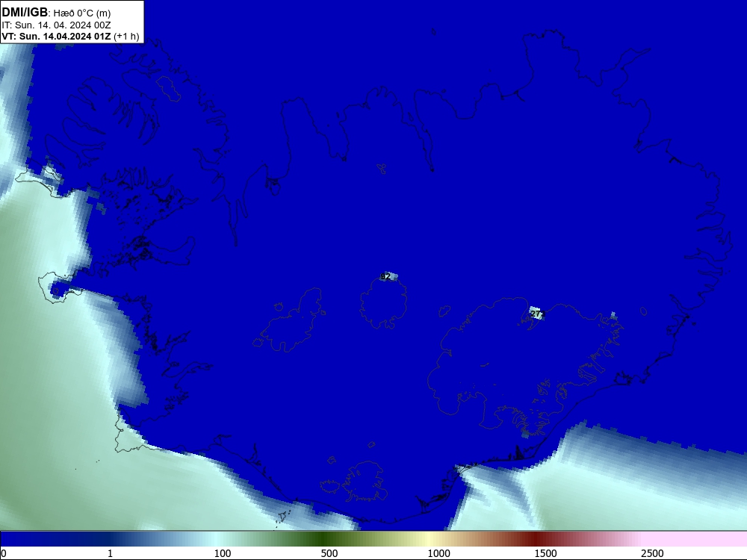The image size is (747, 560).
Task: Select the 'IT: Sun. 14. 04. 2024 00Z' line
Action: point(56,25)
